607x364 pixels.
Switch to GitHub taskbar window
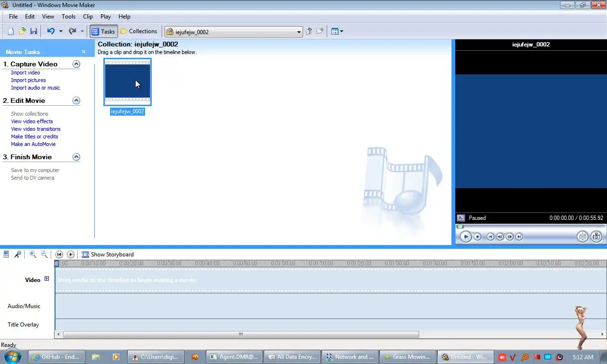[57, 357]
